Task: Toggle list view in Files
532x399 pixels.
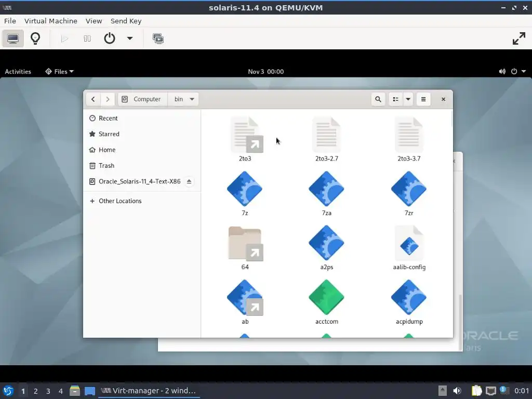Action: [395, 99]
